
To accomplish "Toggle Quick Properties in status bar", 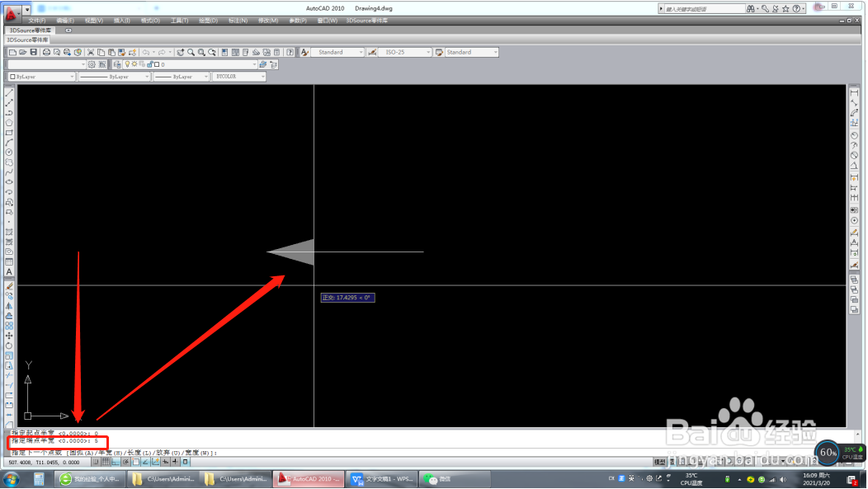I will coord(186,461).
